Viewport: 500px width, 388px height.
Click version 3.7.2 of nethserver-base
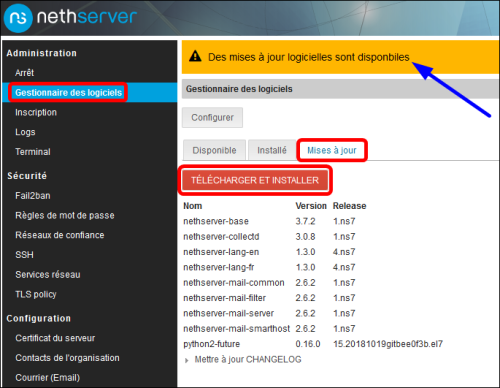pos(305,221)
